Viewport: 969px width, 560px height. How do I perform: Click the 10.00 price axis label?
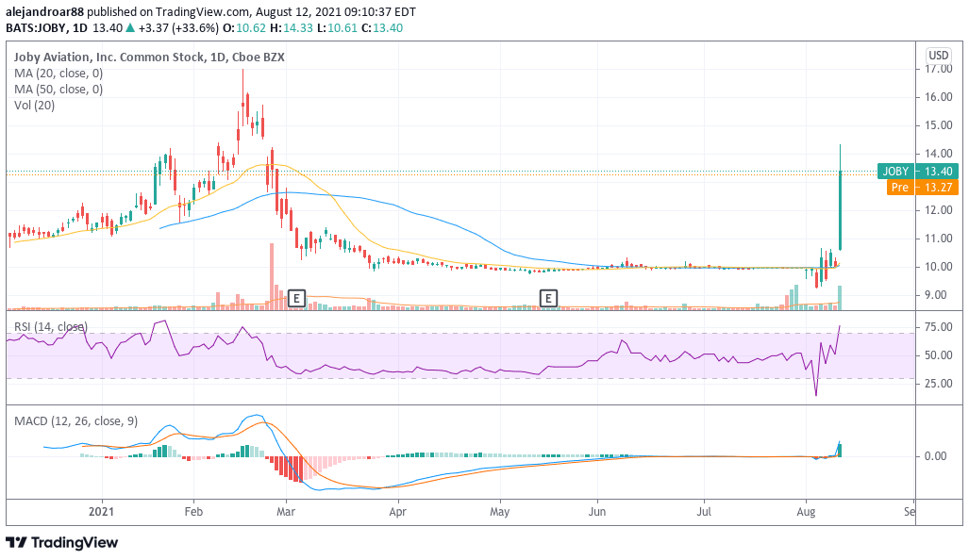point(938,267)
